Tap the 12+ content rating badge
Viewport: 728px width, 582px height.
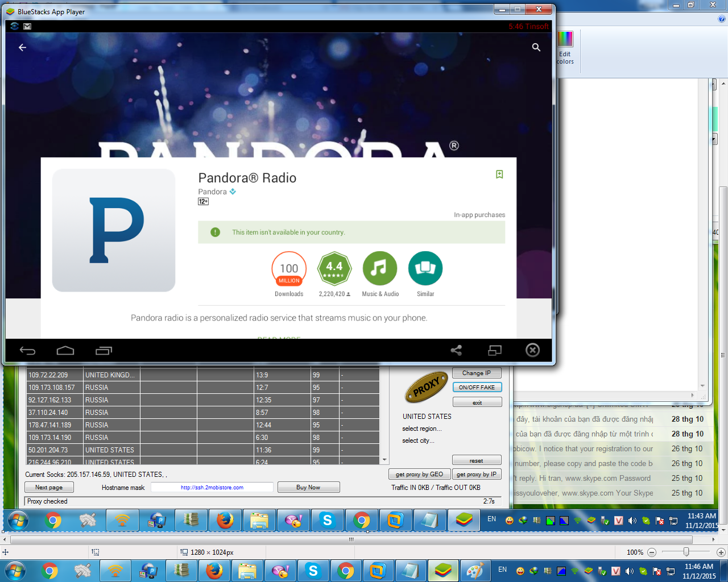tap(203, 201)
